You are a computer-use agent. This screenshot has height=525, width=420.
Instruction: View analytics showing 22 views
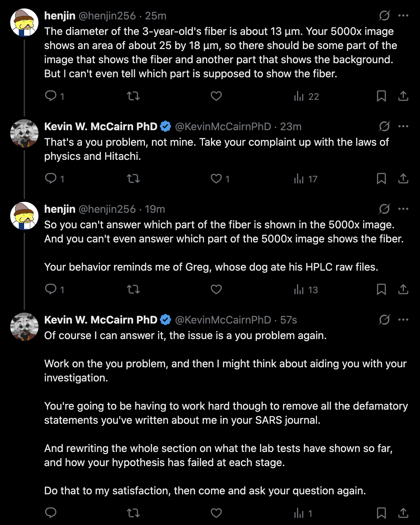[306, 96]
